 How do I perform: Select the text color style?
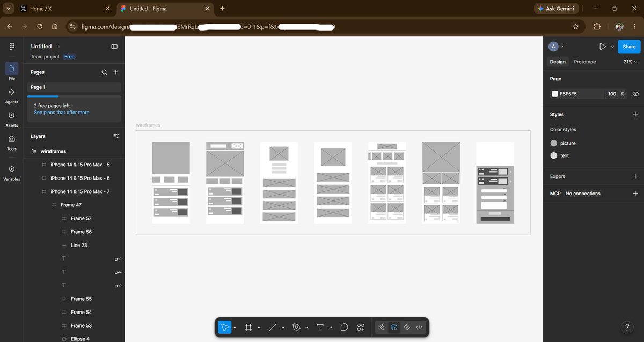(560, 155)
